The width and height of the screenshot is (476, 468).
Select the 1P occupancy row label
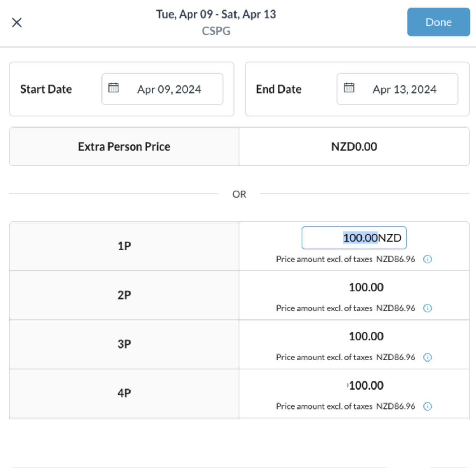[124, 246]
